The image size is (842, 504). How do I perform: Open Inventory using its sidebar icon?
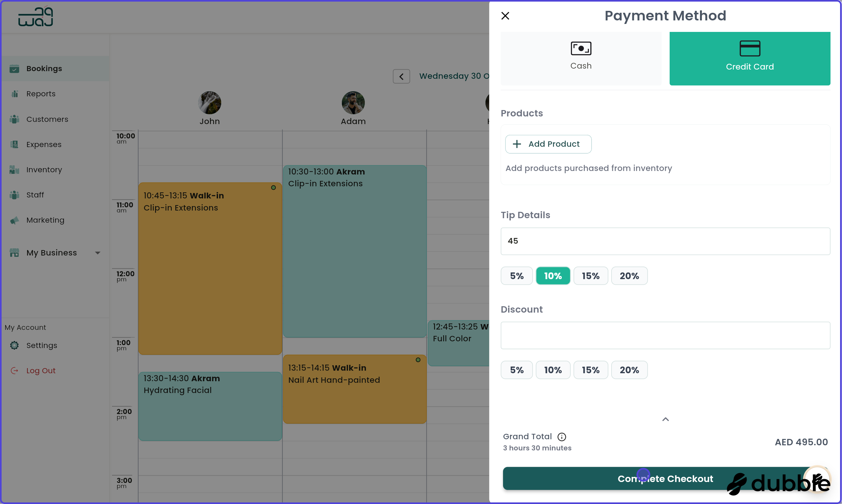pos(14,169)
